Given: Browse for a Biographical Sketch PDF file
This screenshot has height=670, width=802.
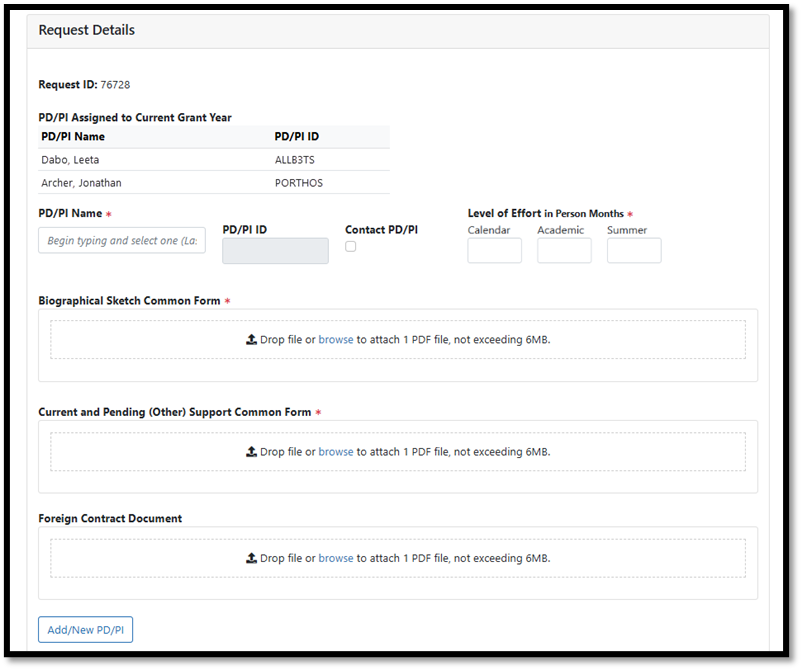Looking at the screenshot, I should [336, 340].
